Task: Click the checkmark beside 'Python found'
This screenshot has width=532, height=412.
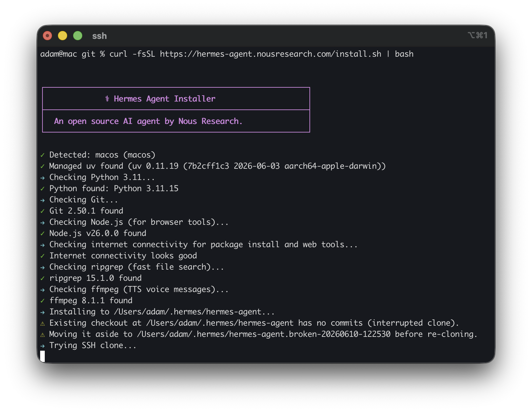Action: coord(42,189)
